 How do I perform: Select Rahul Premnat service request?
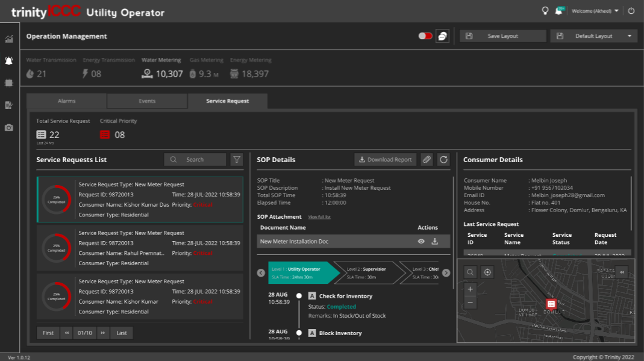[x=140, y=248]
